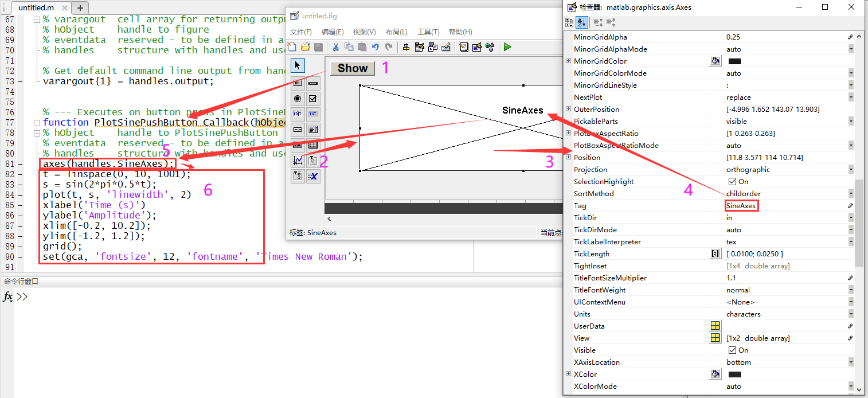Open the TickLength matrix editor icon
The image size is (868, 398).
coord(715,253)
